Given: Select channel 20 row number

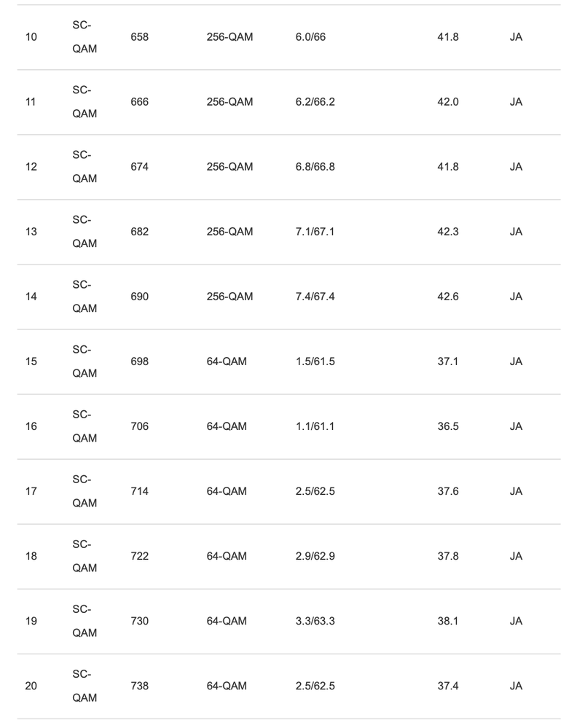Looking at the screenshot, I should click(31, 686).
